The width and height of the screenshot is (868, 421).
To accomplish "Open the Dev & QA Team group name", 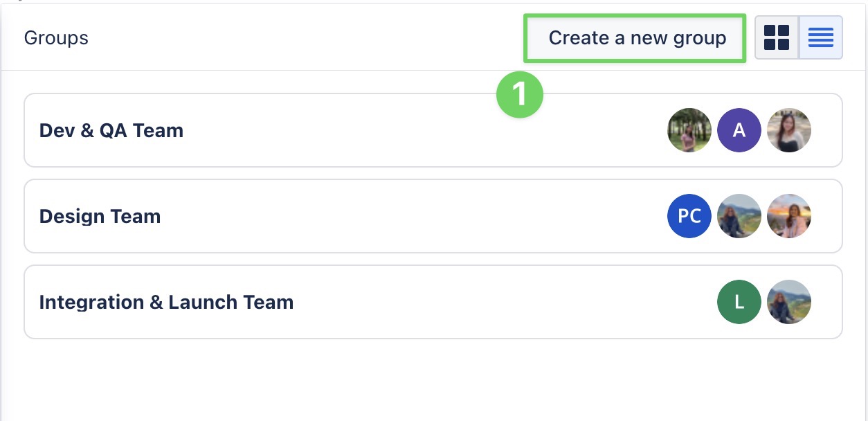I will pos(111,131).
